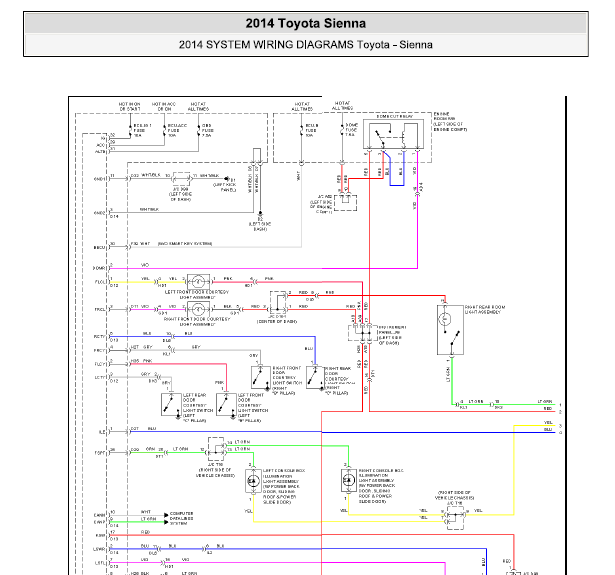Select the right rear room light assembly symbol
The width and height of the screenshot is (615, 575).
point(450,330)
